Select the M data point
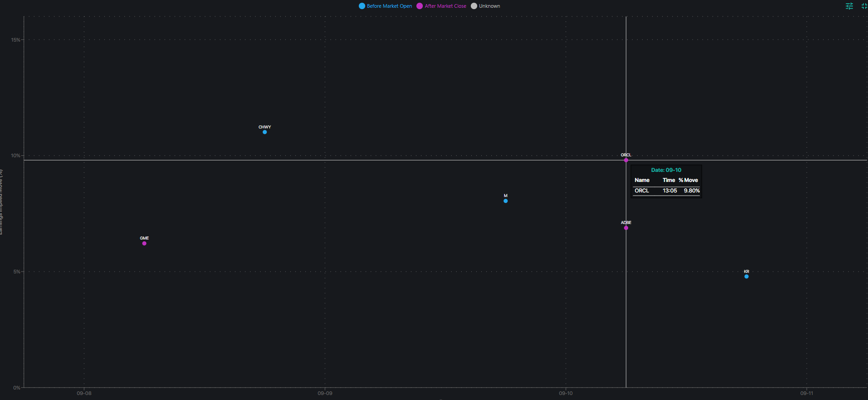Image resolution: width=868 pixels, height=400 pixels. tap(506, 201)
